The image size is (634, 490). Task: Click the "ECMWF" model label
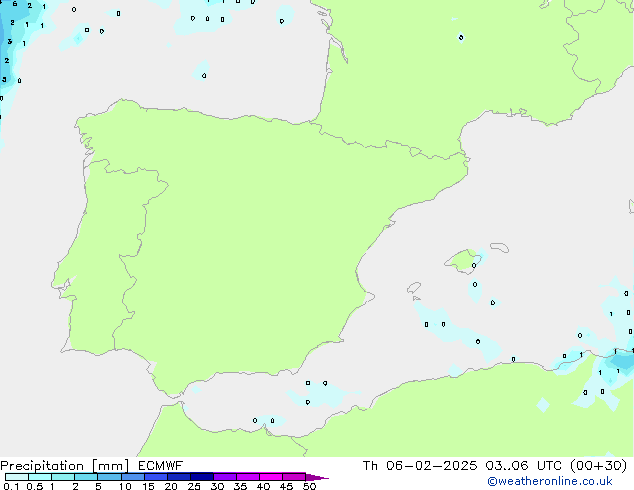(161, 466)
